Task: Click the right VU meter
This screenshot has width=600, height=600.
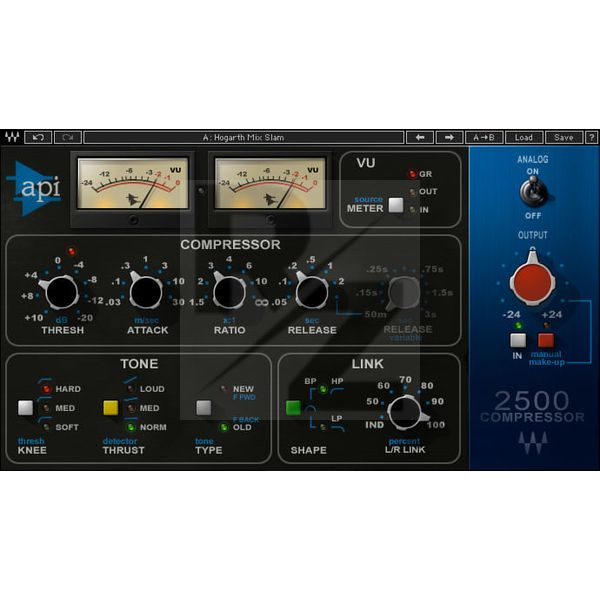Action: pos(270,184)
